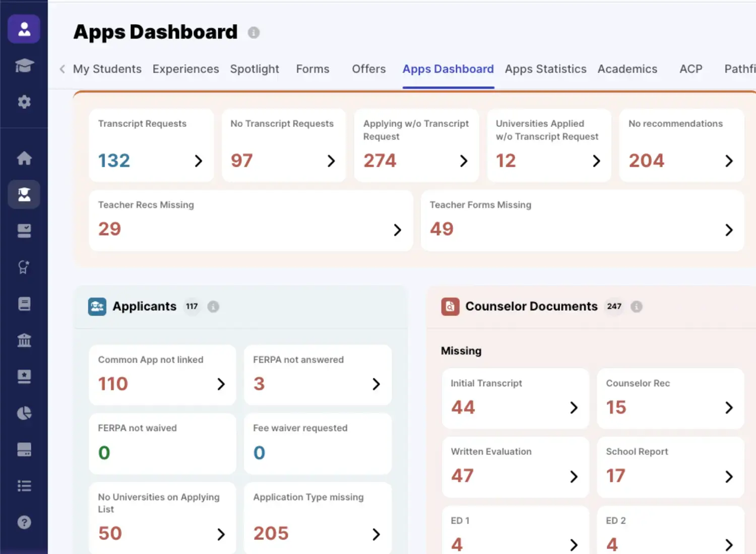The image size is (756, 554).
Task: Open the user profile icon in sidebar
Action: (24, 29)
